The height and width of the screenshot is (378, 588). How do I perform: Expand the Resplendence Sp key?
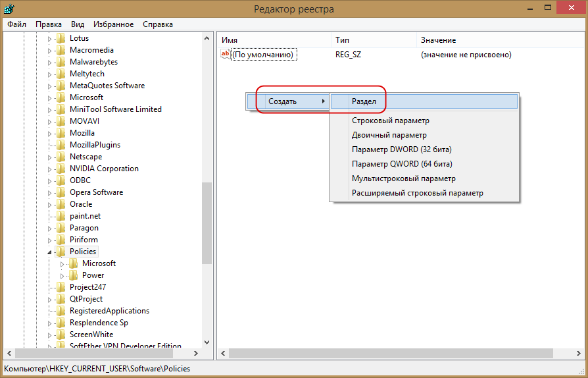(x=49, y=323)
